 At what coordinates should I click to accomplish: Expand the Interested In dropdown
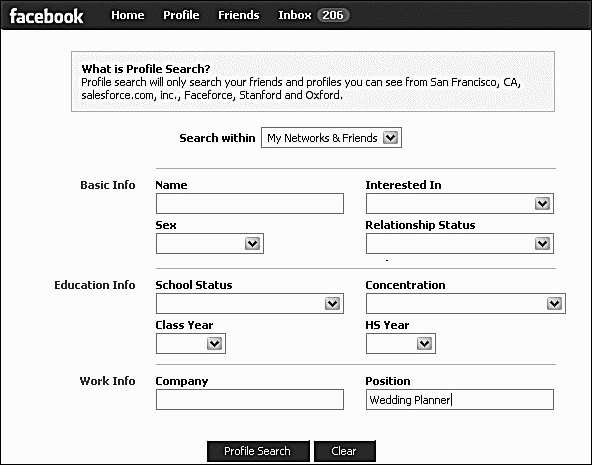tap(459, 203)
